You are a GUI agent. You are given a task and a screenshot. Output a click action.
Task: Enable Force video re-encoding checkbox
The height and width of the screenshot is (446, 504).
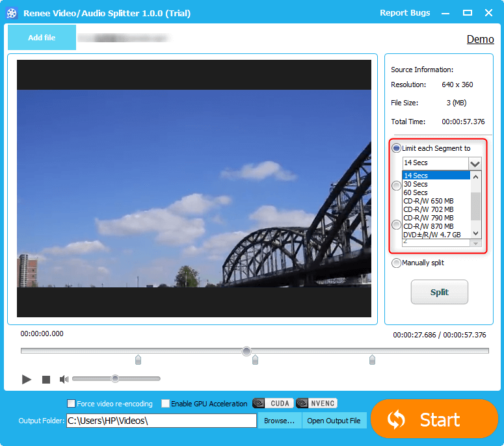click(x=72, y=404)
